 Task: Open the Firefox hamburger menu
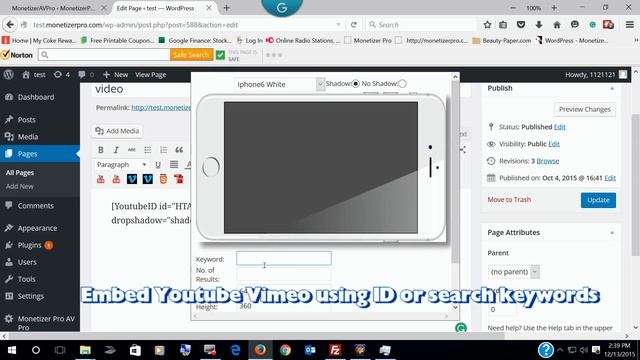[630, 25]
